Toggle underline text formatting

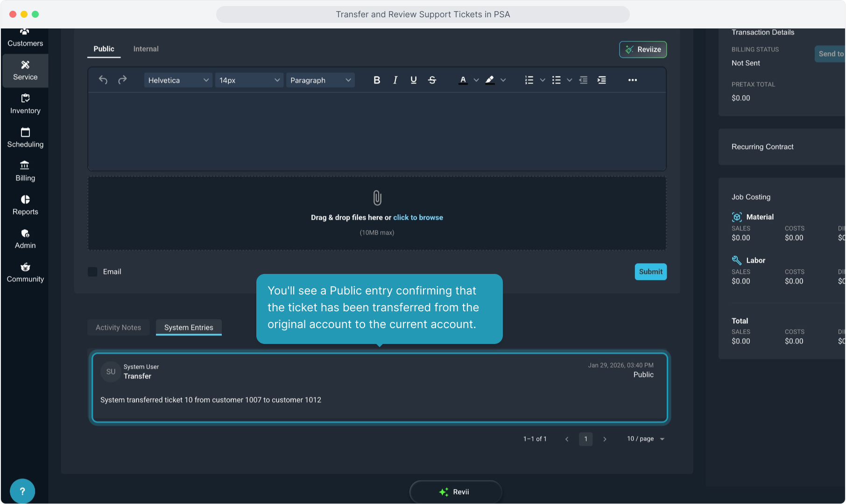pyautogui.click(x=413, y=80)
